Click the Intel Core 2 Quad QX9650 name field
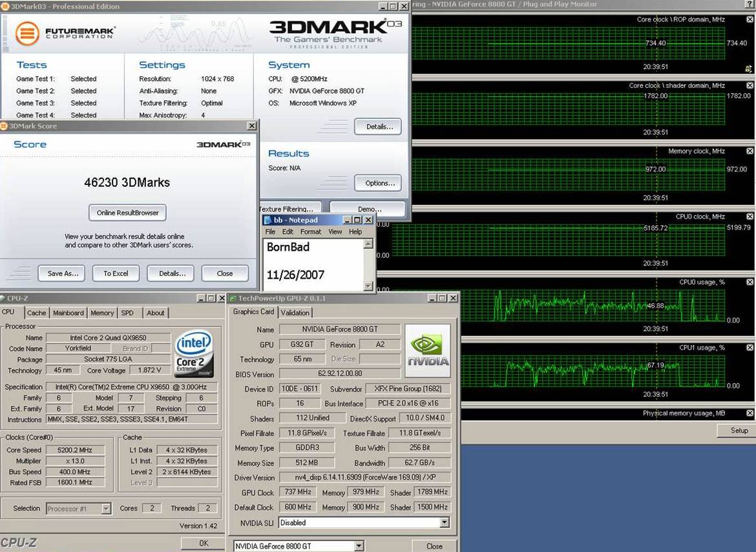The width and height of the screenshot is (756, 552). 108,337
